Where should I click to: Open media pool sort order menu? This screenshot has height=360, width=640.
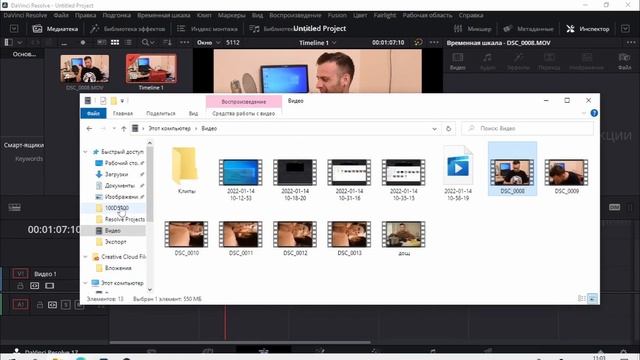(x=167, y=42)
